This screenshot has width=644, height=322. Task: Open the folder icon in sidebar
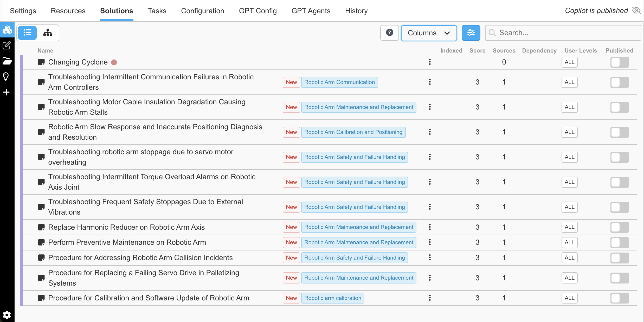coord(7,61)
